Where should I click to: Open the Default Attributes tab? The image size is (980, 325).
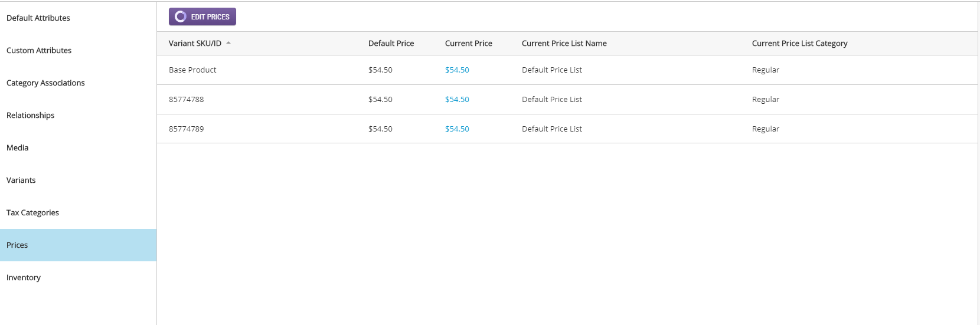point(38,18)
